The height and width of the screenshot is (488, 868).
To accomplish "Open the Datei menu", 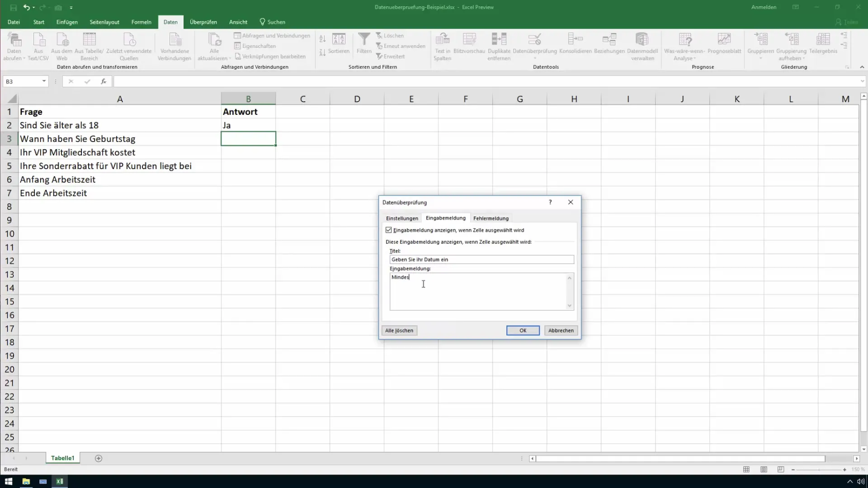I will click(14, 22).
